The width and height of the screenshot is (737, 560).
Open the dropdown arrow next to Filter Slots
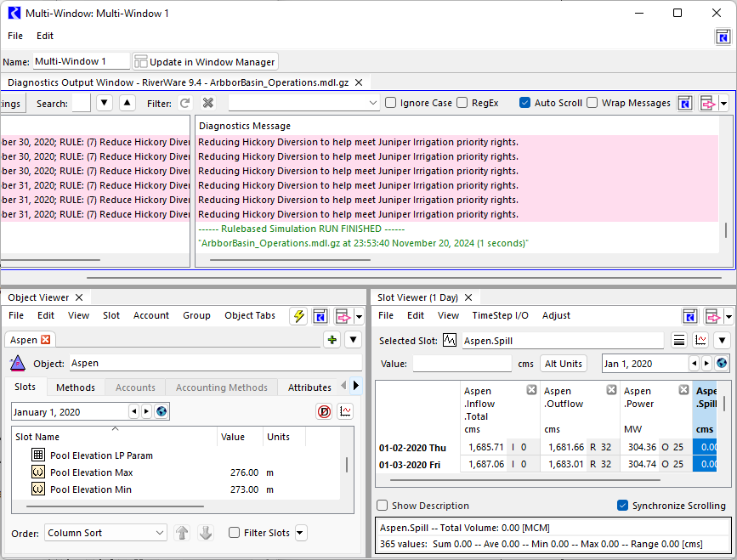click(x=300, y=533)
